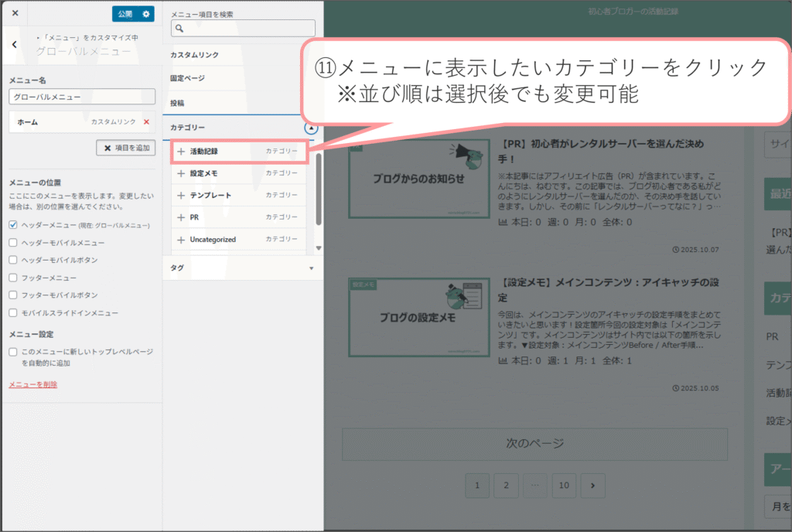The height and width of the screenshot is (532, 792).
Task: Check the モバイルスライドインメニュー checkbox
Action: [13, 313]
